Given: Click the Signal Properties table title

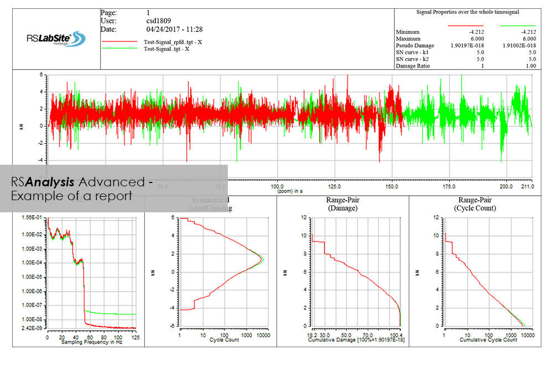Looking at the screenshot, I should tap(467, 12).
